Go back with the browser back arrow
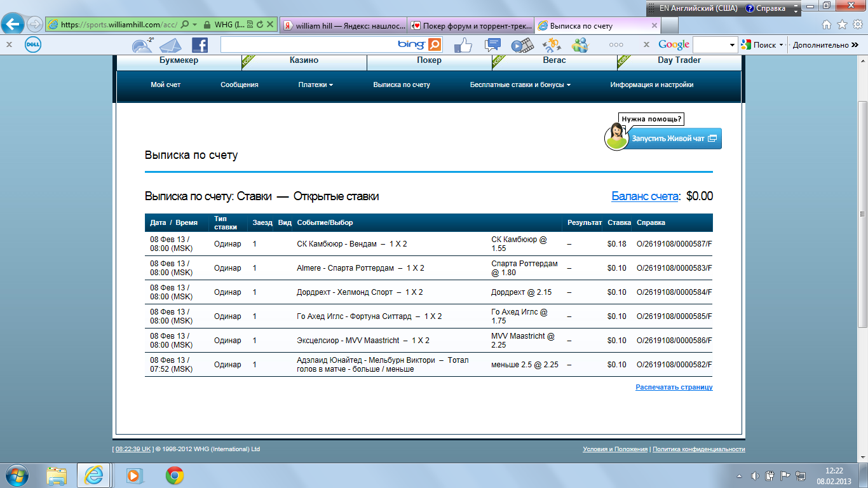The width and height of the screenshot is (868, 488). [x=13, y=25]
